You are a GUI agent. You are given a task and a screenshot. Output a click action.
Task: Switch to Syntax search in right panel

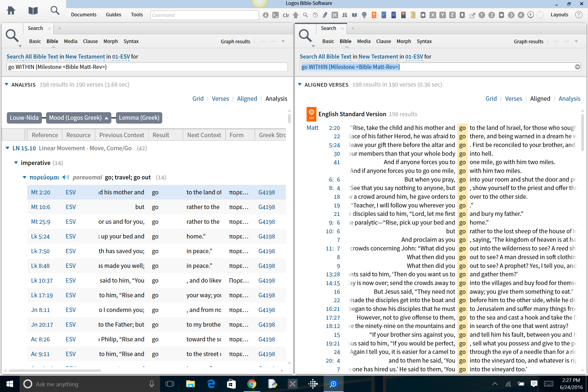[424, 41]
